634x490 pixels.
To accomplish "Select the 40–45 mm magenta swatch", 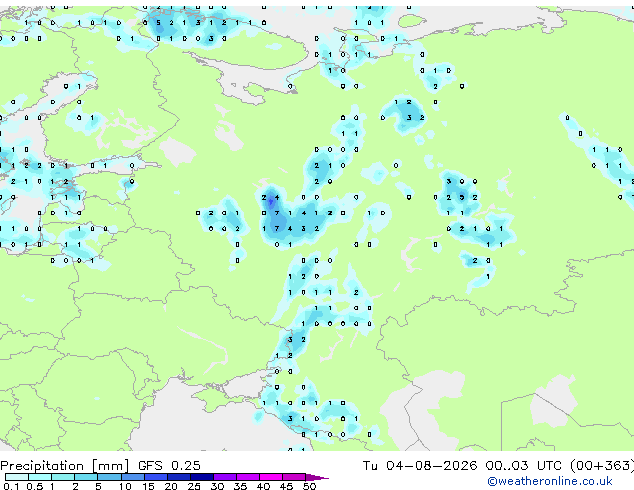I will tap(271, 477).
